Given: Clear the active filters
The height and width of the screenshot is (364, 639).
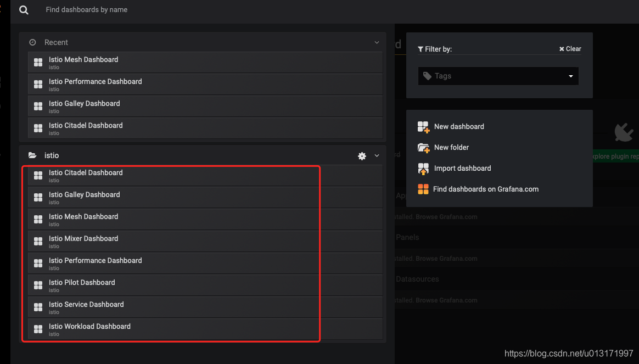Looking at the screenshot, I should (x=570, y=49).
